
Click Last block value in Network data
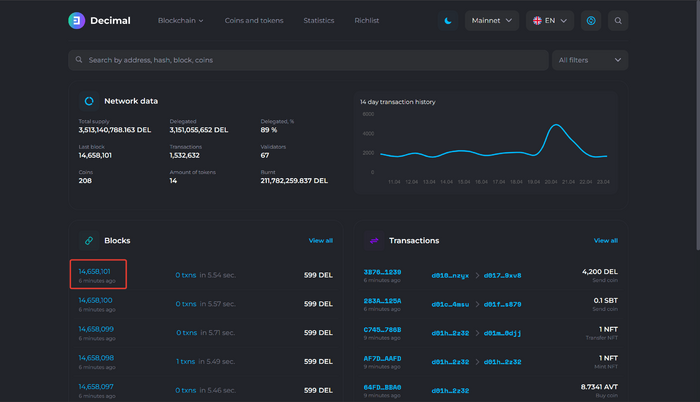pyautogui.click(x=95, y=155)
